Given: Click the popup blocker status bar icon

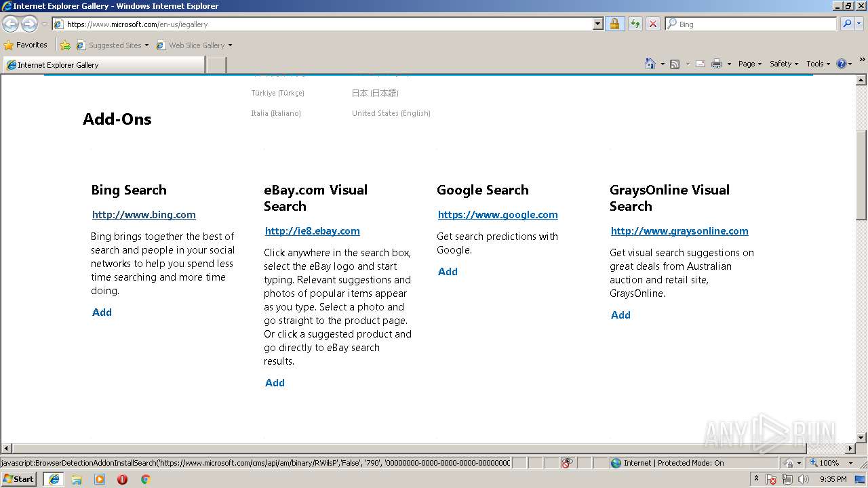Looking at the screenshot, I should pyautogui.click(x=567, y=463).
